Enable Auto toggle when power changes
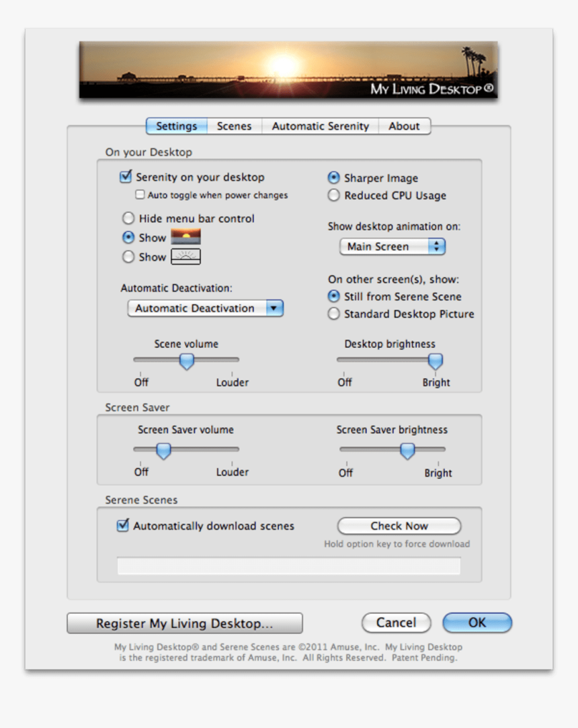Viewport: 578px width, 728px height. coord(140,195)
